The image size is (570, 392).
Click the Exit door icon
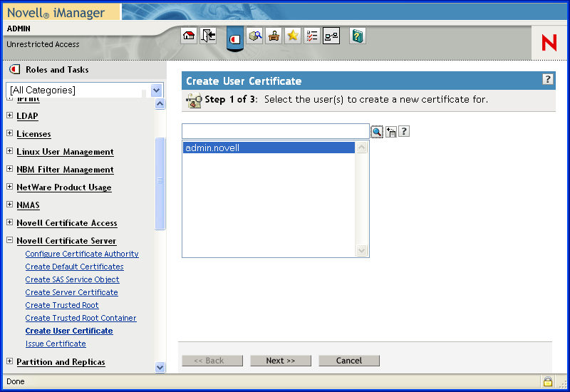pyautogui.click(x=208, y=36)
